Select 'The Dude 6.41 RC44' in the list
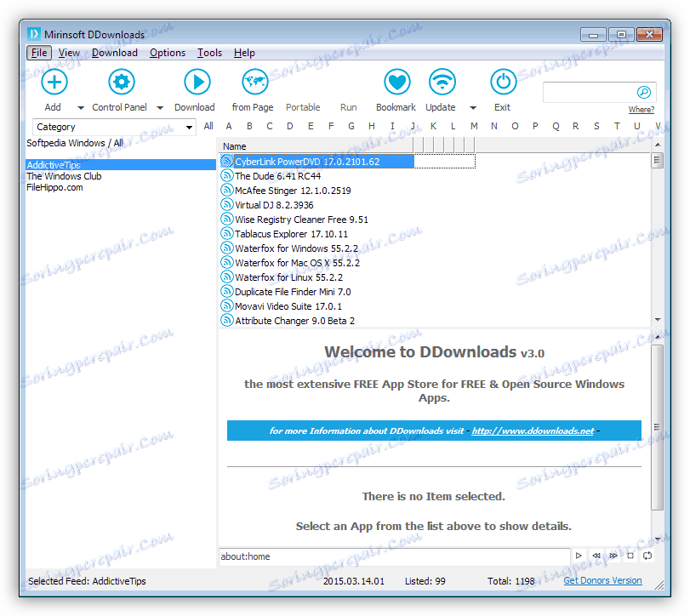690x616 pixels. (x=281, y=175)
